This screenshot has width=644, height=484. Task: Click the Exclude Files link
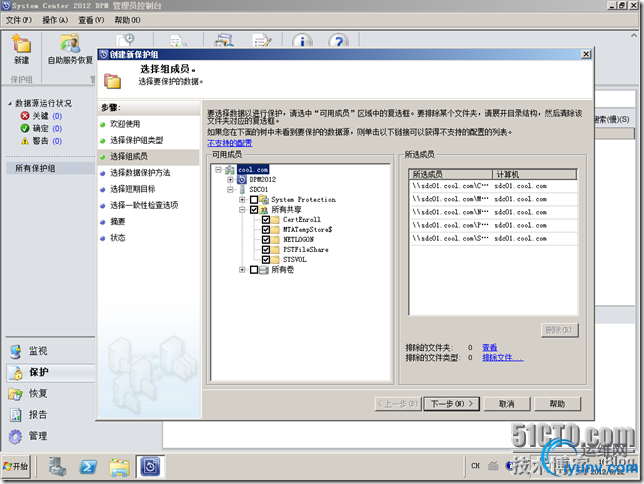(503, 358)
